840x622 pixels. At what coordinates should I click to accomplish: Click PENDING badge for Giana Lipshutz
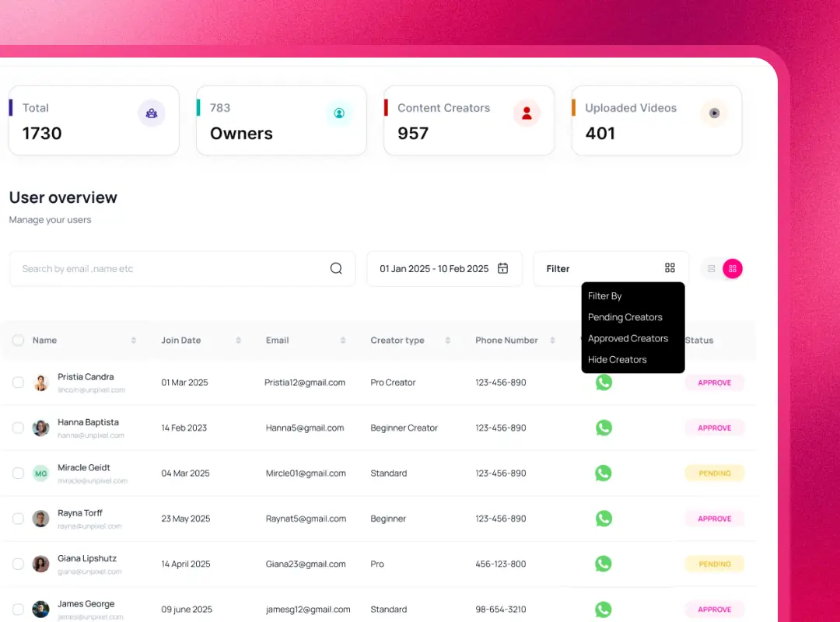(x=714, y=564)
